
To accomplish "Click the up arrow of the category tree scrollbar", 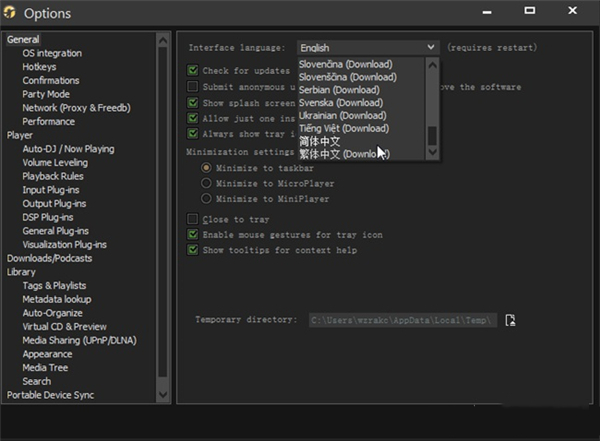I will [x=163, y=39].
